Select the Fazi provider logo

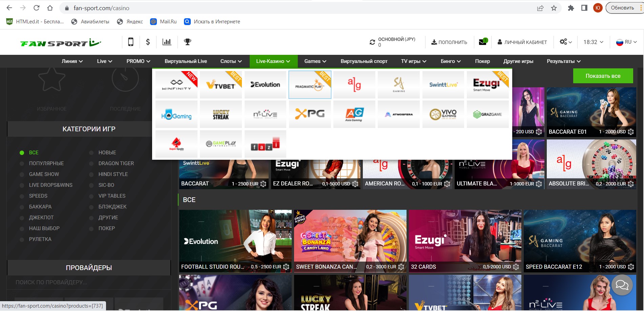click(x=265, y=144)
